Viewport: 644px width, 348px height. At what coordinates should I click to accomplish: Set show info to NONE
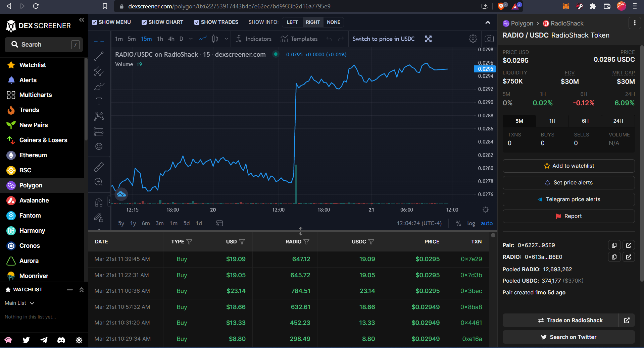tap(334, 22)
